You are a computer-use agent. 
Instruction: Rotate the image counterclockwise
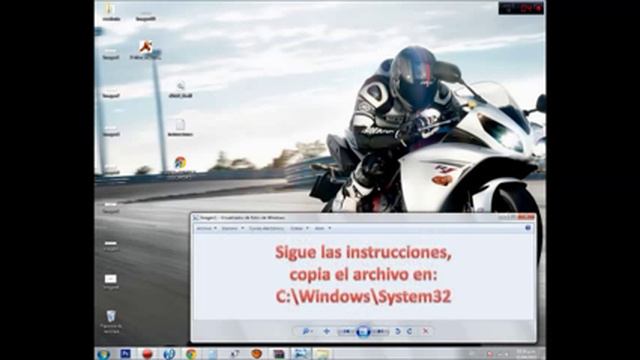398,331
